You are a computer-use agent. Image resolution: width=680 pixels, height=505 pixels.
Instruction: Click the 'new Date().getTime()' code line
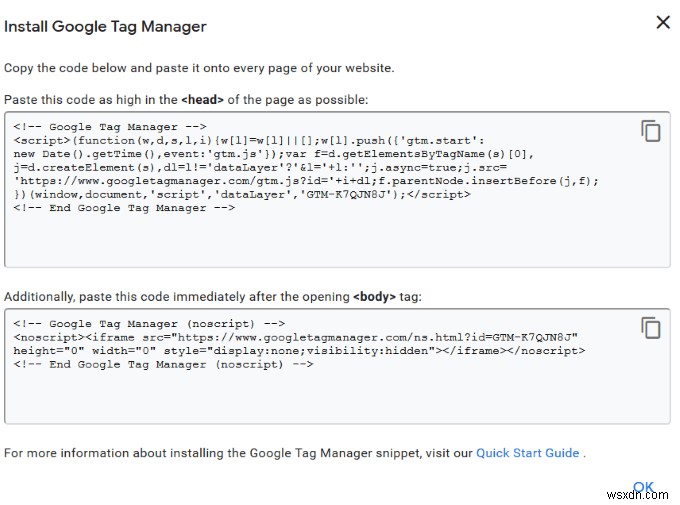click(273, 154)
